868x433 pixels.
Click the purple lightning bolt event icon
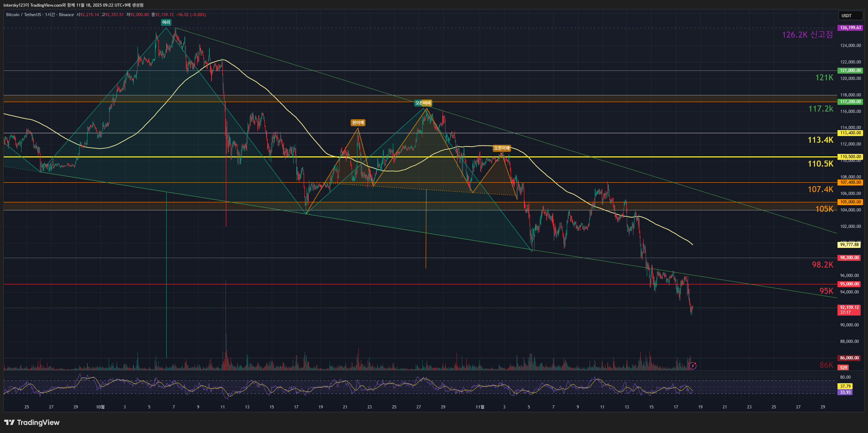pos(693,366)
